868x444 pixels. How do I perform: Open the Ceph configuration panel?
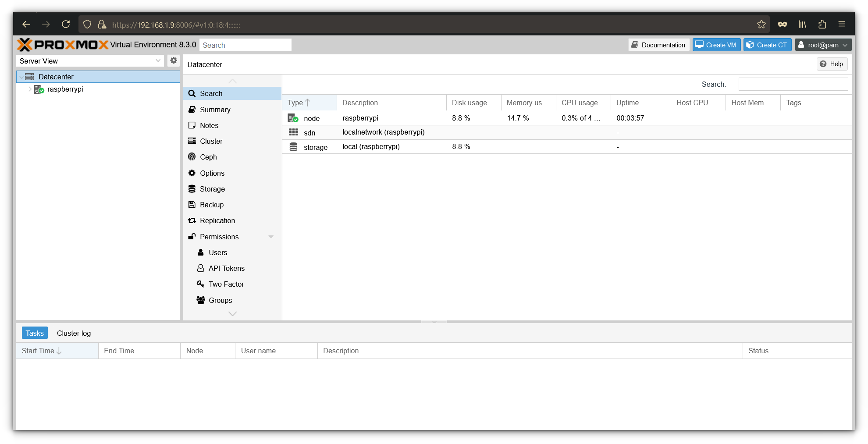[x=192, y=156]
